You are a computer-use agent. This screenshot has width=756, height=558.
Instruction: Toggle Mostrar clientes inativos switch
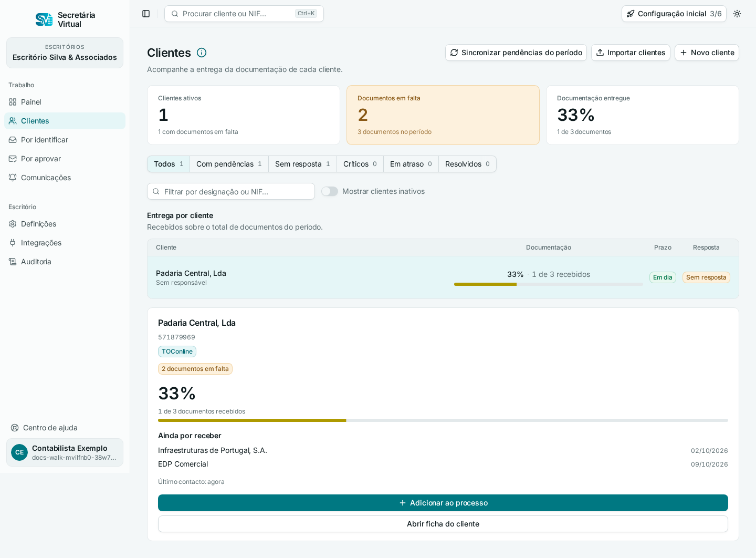pyautogui.click(x=330, y=191)
